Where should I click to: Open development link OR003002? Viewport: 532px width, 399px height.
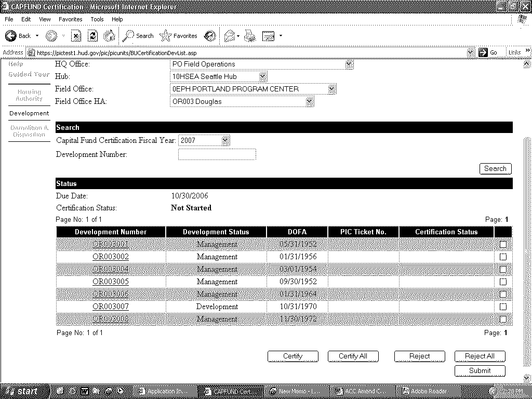click(x=111, y=257)
